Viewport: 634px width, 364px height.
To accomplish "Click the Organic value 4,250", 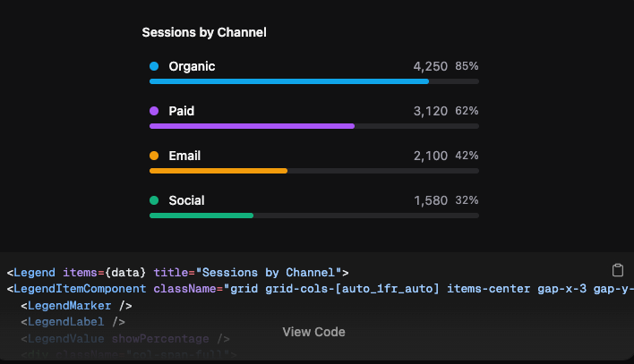I will [x=430, y=66].
